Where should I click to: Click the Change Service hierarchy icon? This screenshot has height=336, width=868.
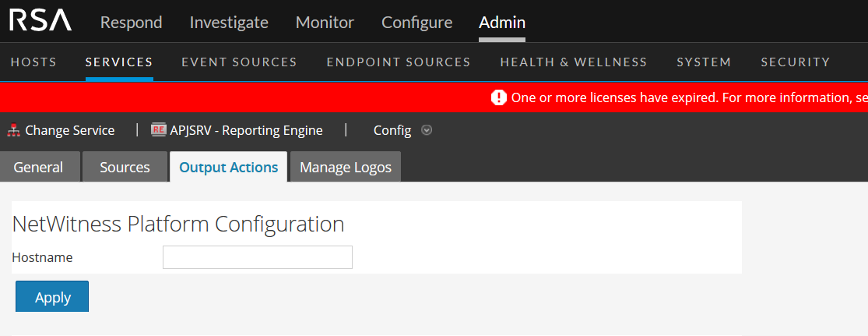click(14, 130)
